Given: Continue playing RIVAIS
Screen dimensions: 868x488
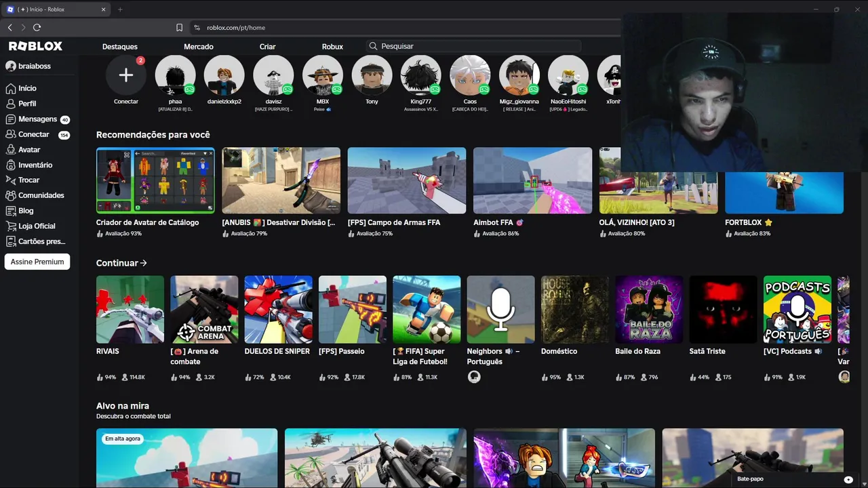Looking at the screenshot, I should 130,309.
